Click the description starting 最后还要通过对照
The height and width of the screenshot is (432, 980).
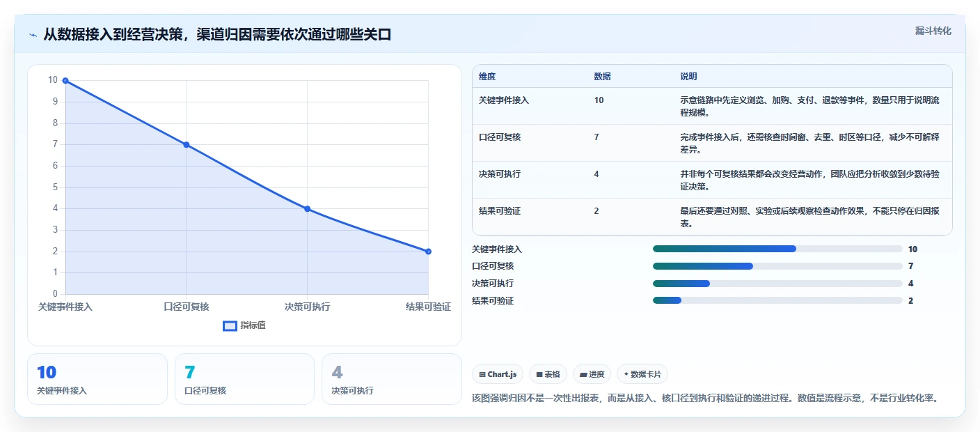(810, 217)
